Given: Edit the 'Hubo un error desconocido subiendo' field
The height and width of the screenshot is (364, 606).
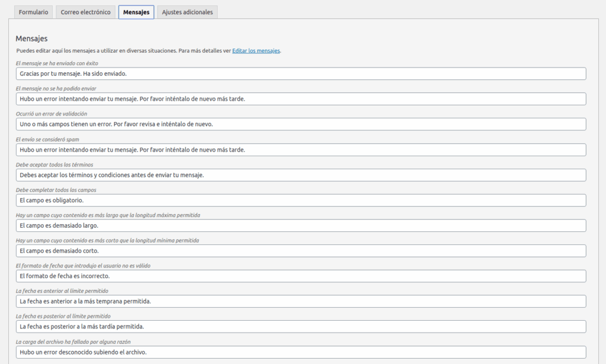Looking at the screenshot, I should click(301, 352).
